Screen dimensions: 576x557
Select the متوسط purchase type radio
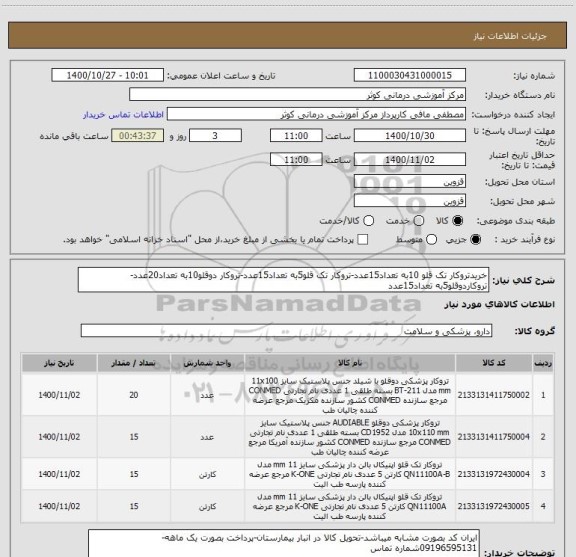pos(431,240)
